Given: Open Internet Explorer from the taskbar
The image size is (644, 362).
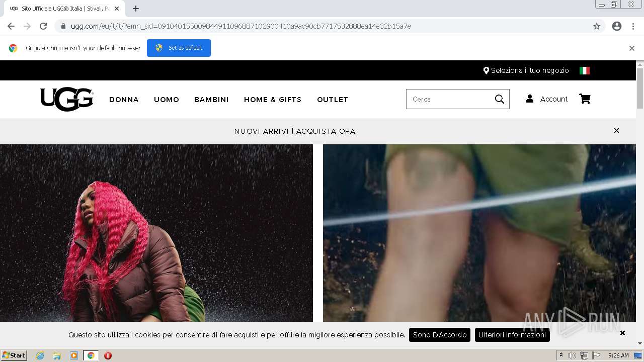Looking at the screenshot, I should click(40, 355).
